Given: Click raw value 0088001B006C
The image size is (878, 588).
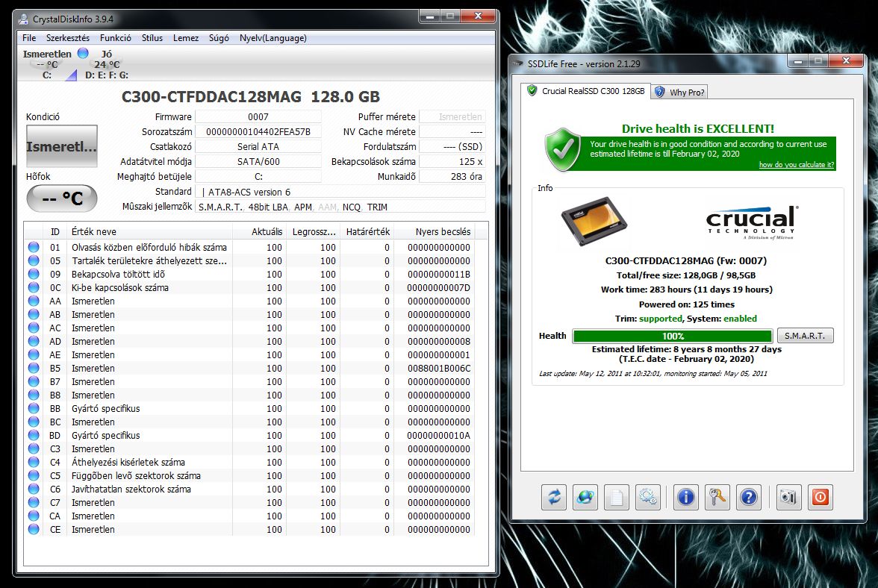Looking at the screenshot, I should coord(439,368).
